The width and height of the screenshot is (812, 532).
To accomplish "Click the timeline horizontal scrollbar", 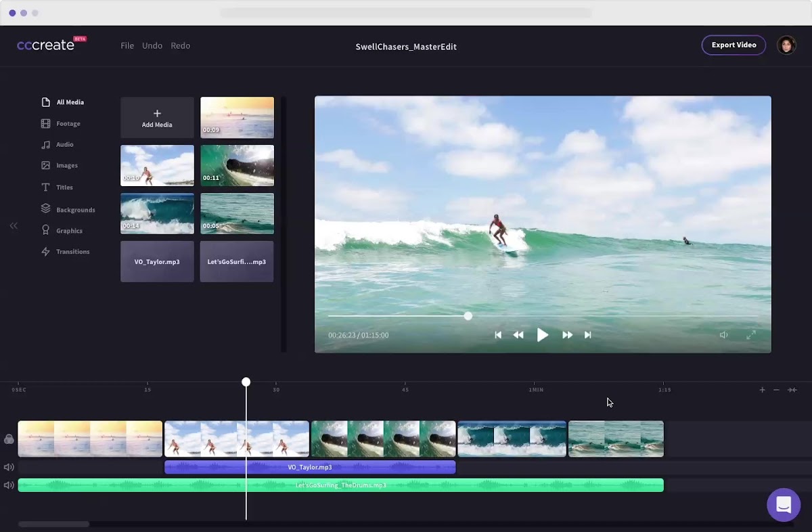I will pyautogui.click(x=53, y=524).
